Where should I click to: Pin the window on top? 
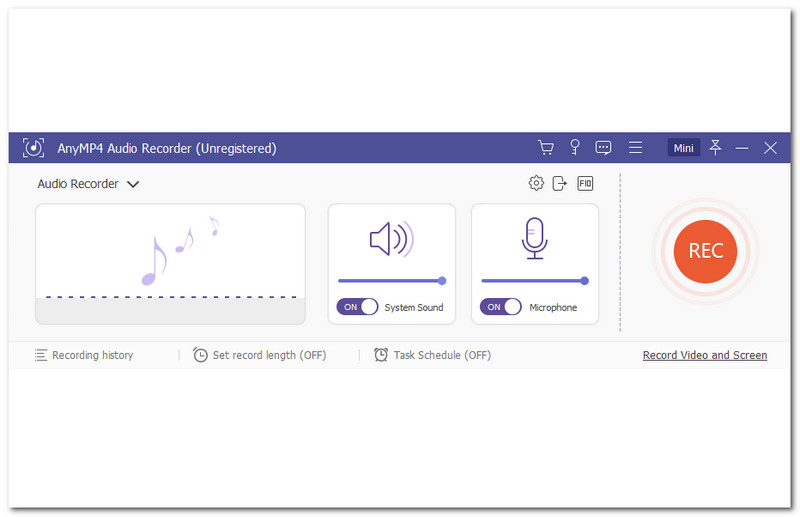pos(715,147)
